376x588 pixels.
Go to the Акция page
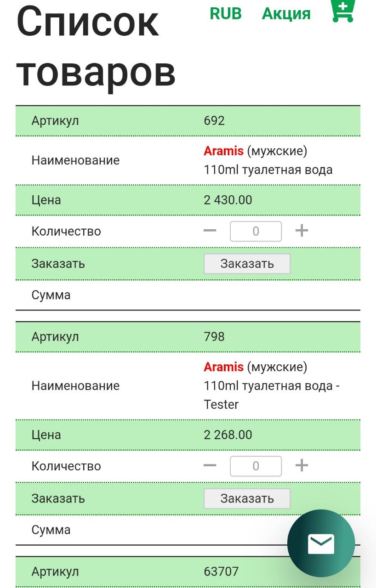tap(286, 14)
